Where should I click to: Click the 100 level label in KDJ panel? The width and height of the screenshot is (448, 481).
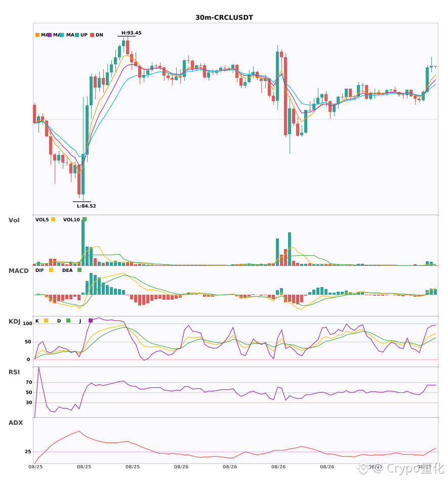tap(28, 324)
